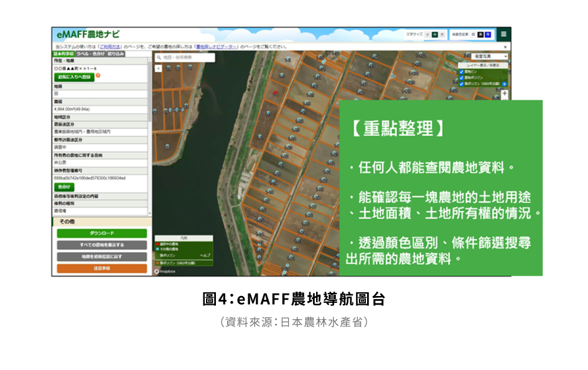
Task: Switch to the ラベル・色分け tab
Action: pos(90,54)
